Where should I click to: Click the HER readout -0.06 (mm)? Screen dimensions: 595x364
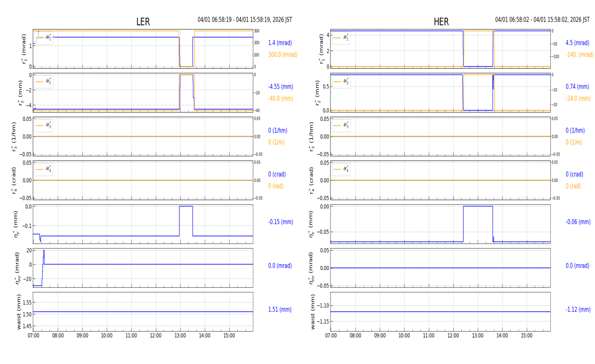(x=578, y=222)
